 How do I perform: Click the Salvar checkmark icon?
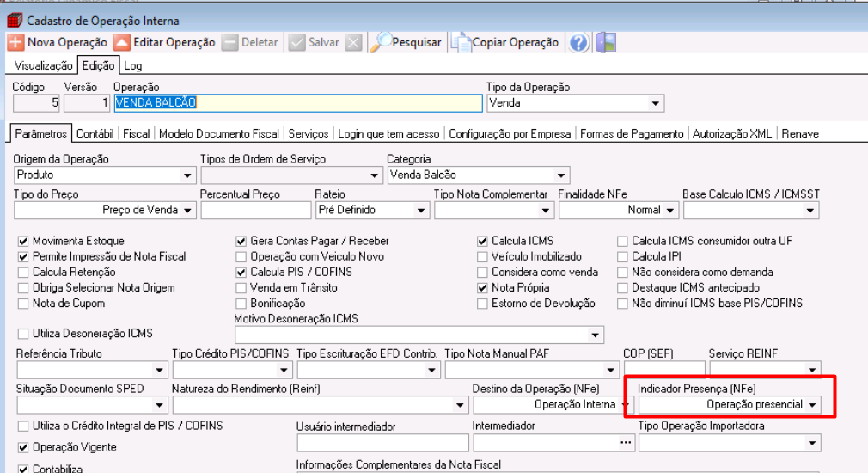296,43
